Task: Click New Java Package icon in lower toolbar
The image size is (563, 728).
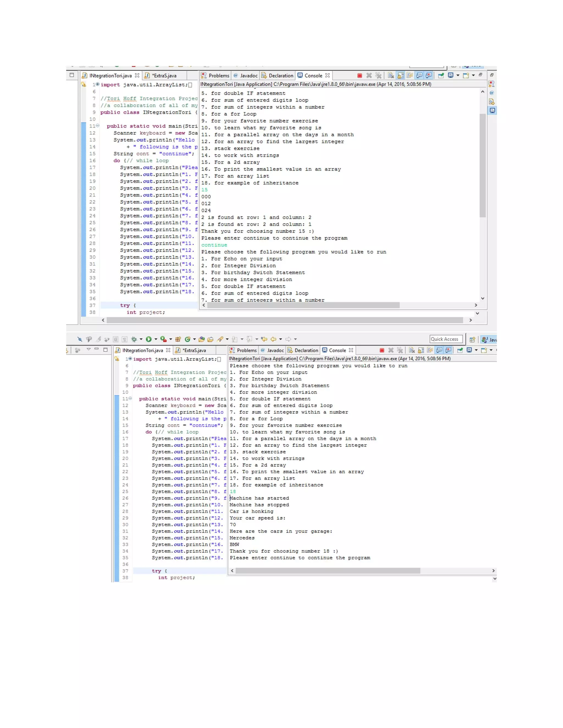Action: (178, 339)
